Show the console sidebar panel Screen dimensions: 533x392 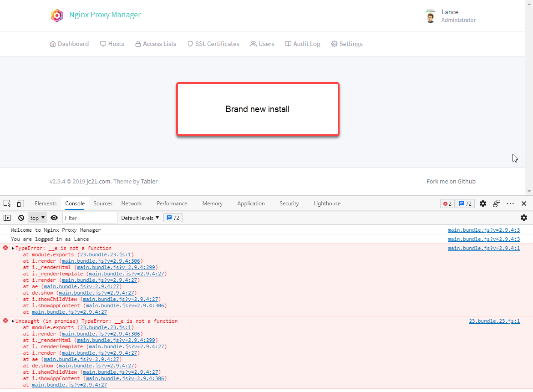(x=7, y=218)
